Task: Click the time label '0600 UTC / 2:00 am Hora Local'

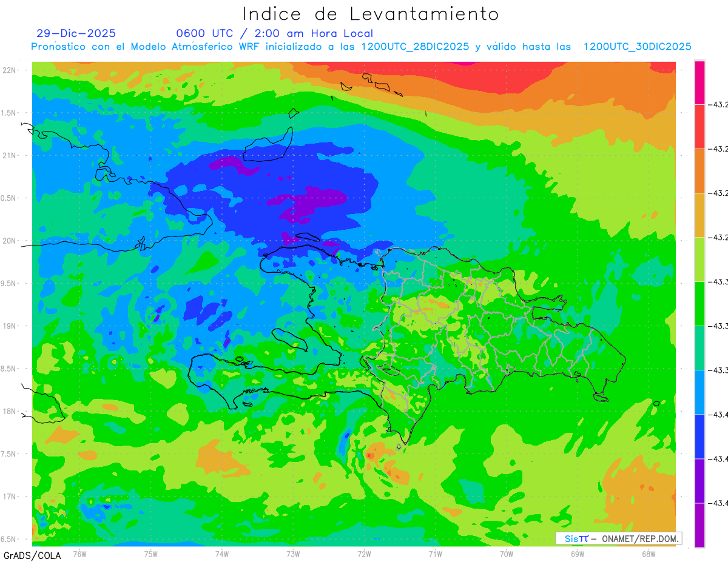Action: (x=274, y=33)
